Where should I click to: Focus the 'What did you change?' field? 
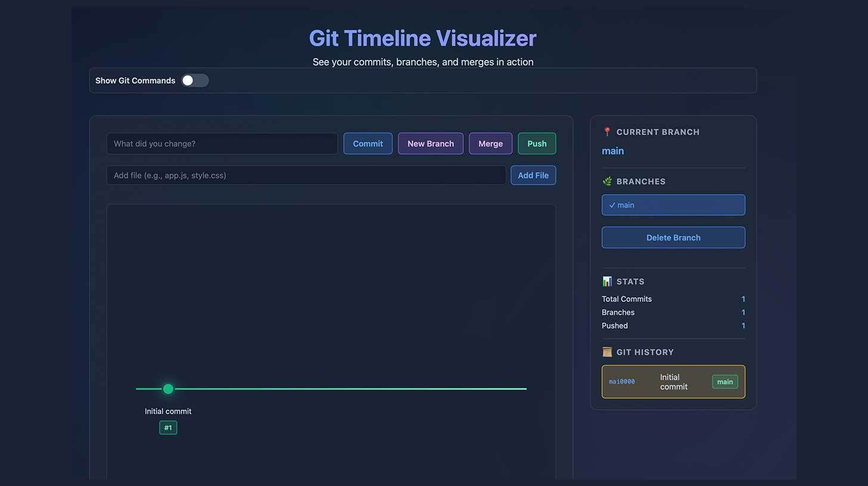tap(222, 144)
